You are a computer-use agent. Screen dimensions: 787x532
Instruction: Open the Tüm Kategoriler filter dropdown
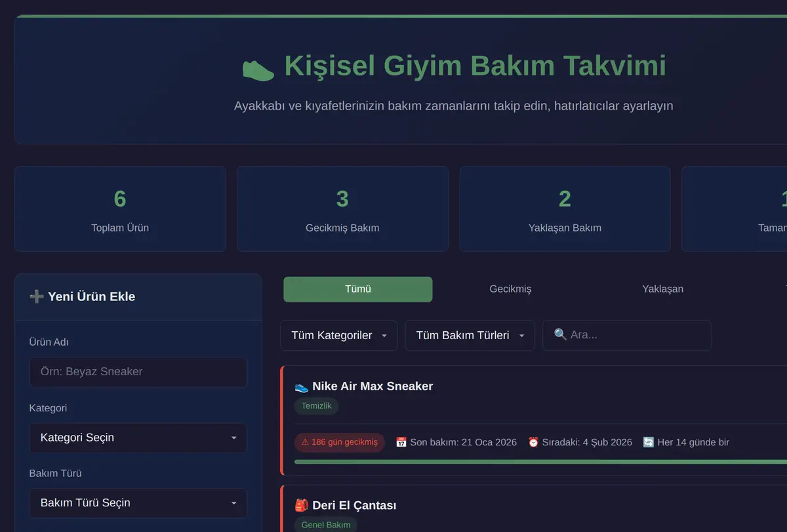(x=339, y=335)
